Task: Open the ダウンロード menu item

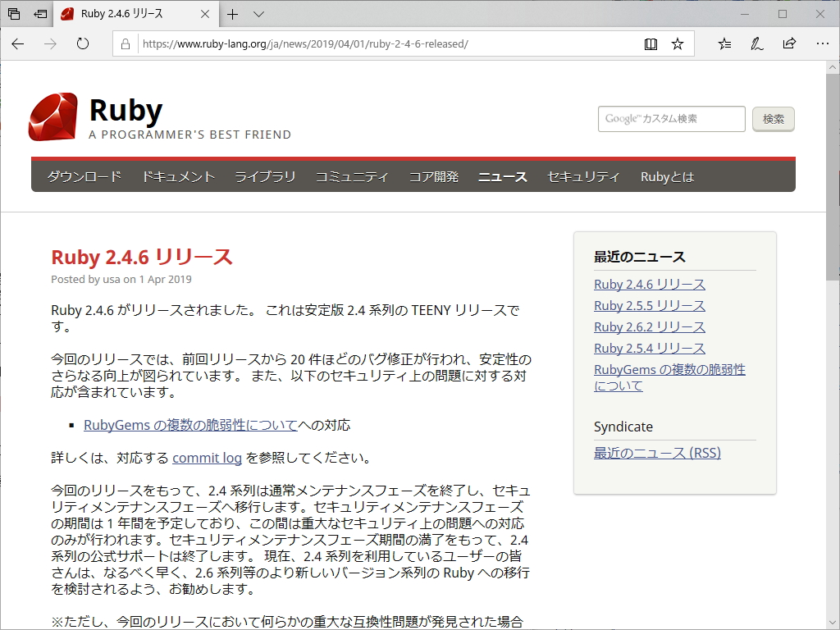Action: [x=84, y=177]
